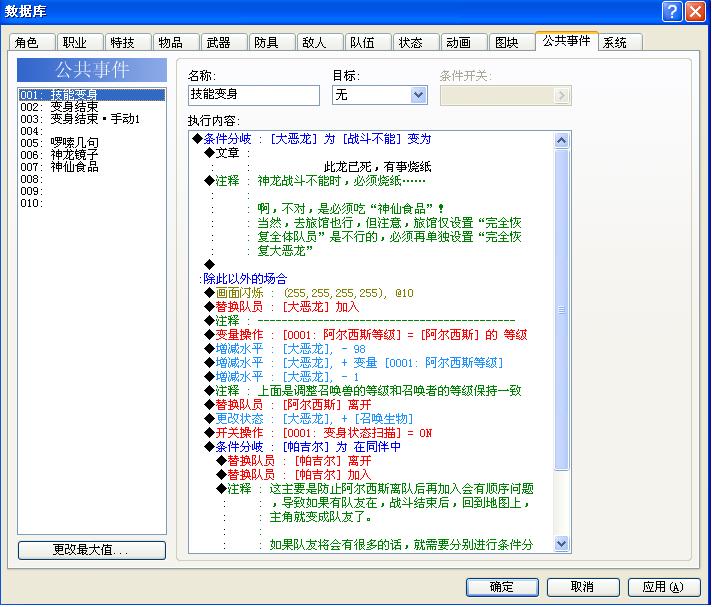The width and height of the screenshot is (712, 607).
Task: Click the help question mark icon
Action: 672,11
